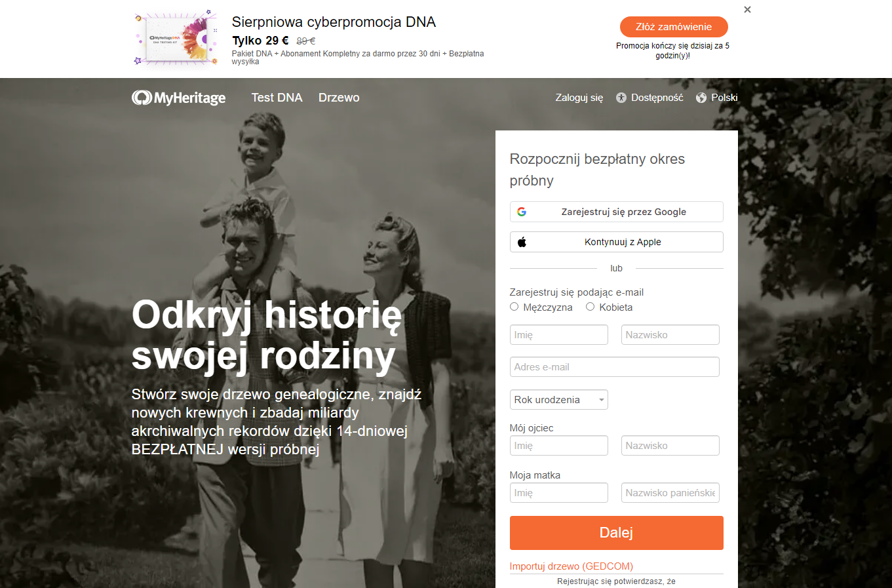Open the Drzewo menu item
This screenshot has width=892, height=588.
(x=339, y=98)
